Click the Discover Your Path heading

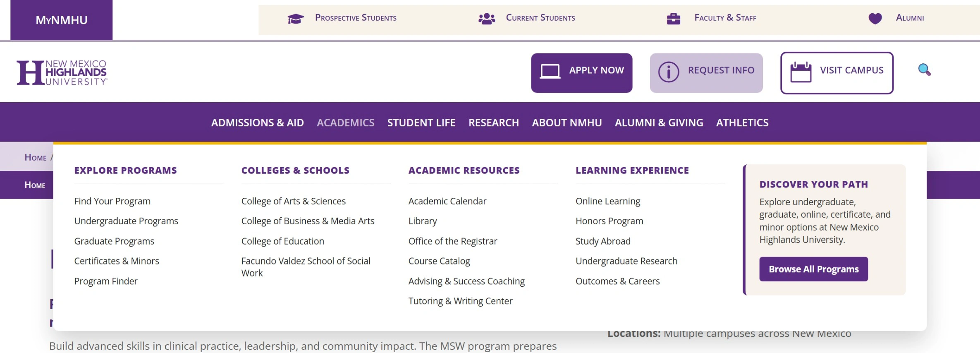pyautogui.click(x=814, y=185)
